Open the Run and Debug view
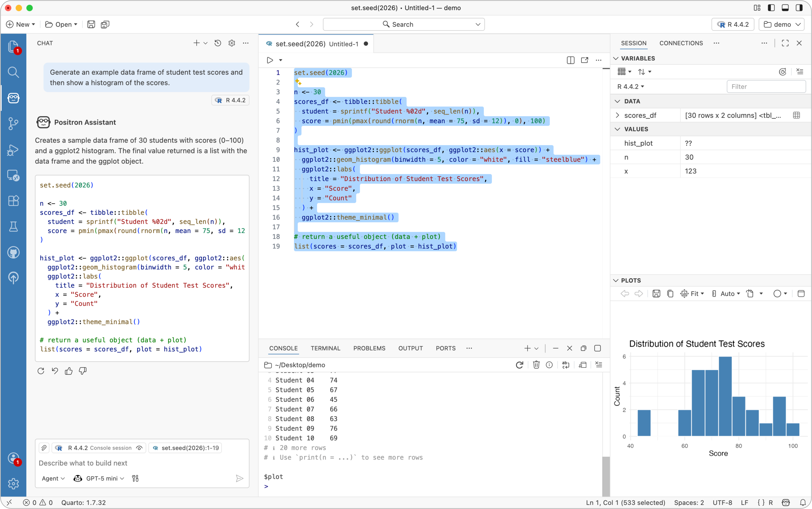 (x=13, y=150)
